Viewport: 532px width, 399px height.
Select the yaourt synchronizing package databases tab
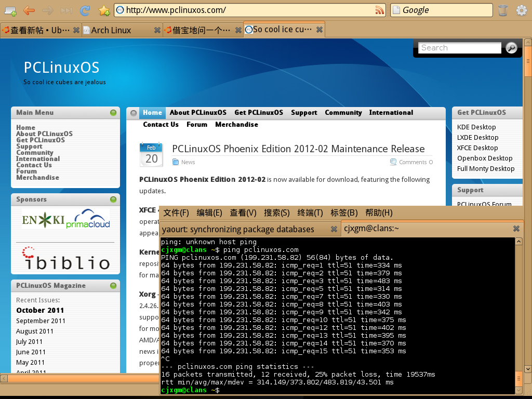[250, 229]
